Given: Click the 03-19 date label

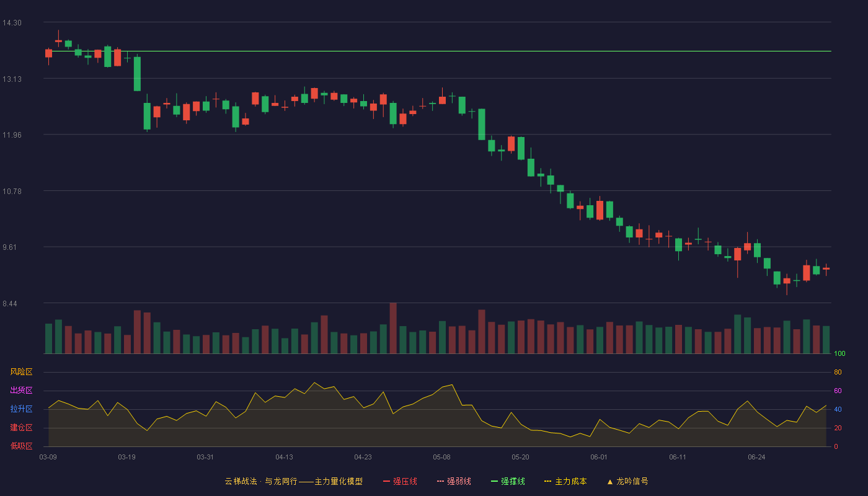Looking at the screenshot, I should coord(126,457).
